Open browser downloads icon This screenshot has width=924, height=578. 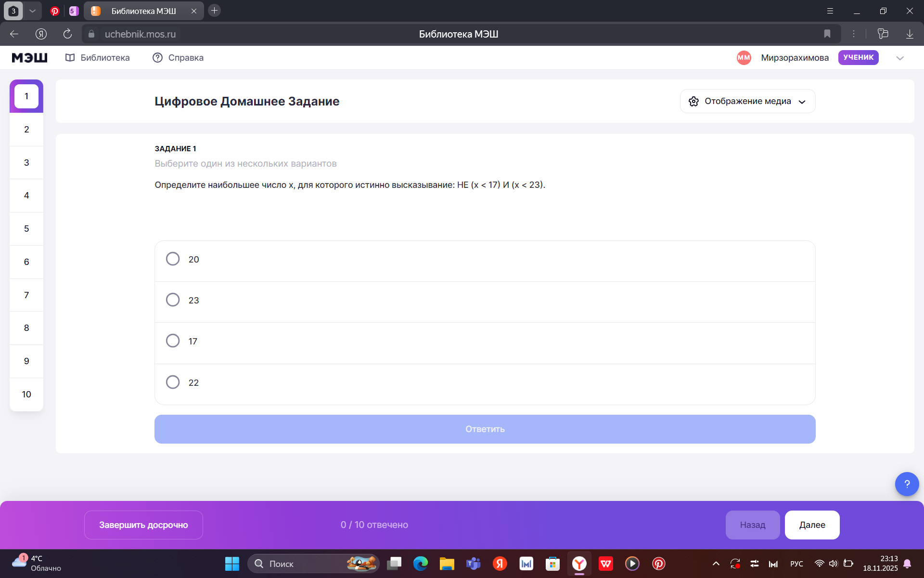tap(909, 34)
